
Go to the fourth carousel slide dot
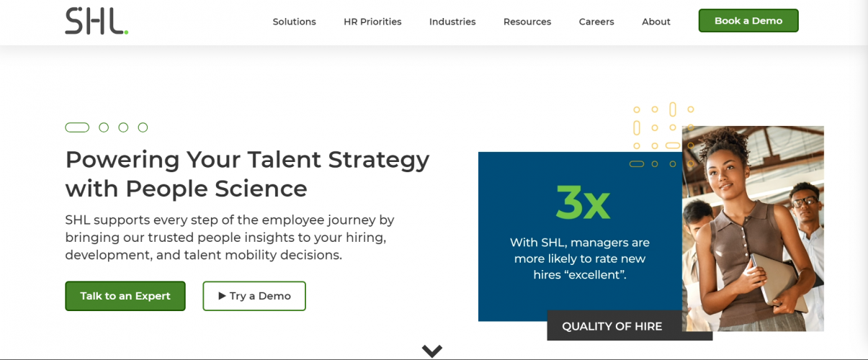coord(143,127)
